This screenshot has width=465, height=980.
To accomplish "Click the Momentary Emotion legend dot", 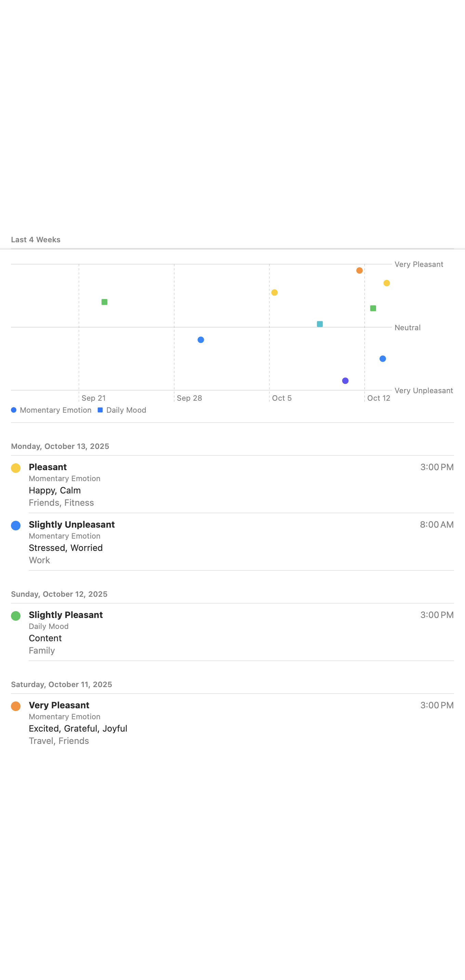I will [14, 410].
